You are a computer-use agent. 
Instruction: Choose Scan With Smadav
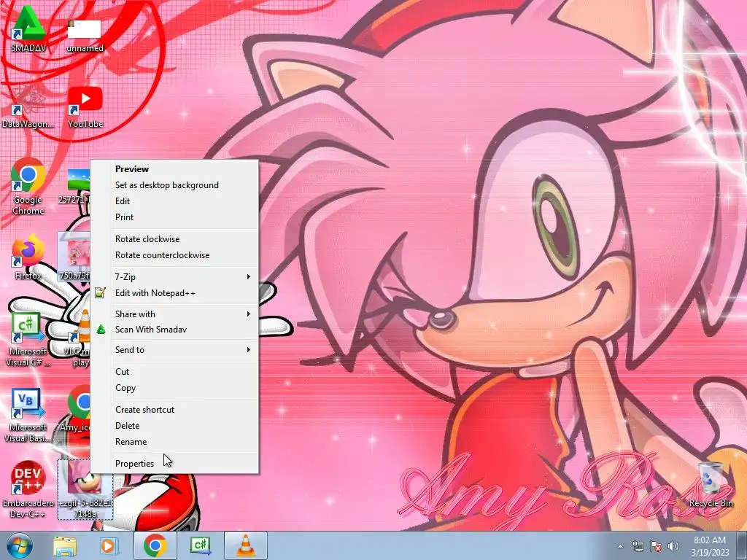[174, 330]
